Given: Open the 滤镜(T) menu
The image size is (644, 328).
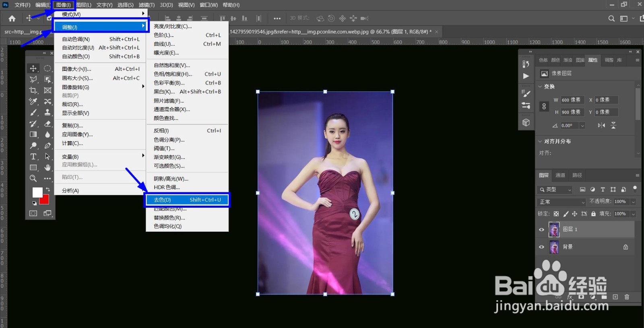Looking at the screenshot, I should [147, 5].
